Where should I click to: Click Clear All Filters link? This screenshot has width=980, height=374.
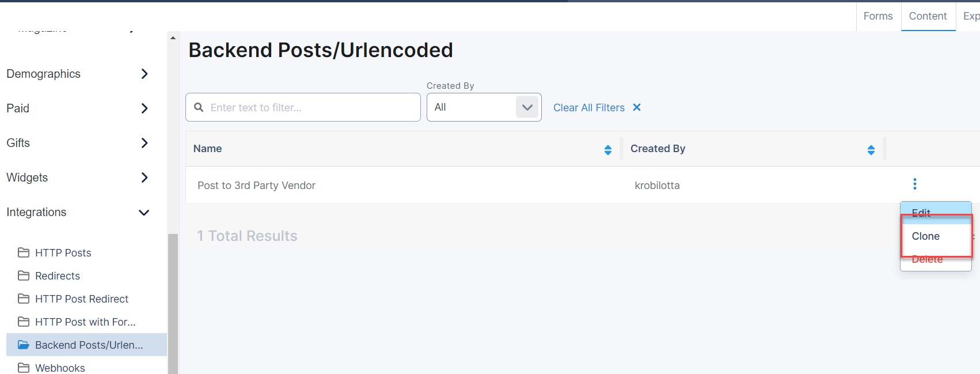tap(588, 108)
